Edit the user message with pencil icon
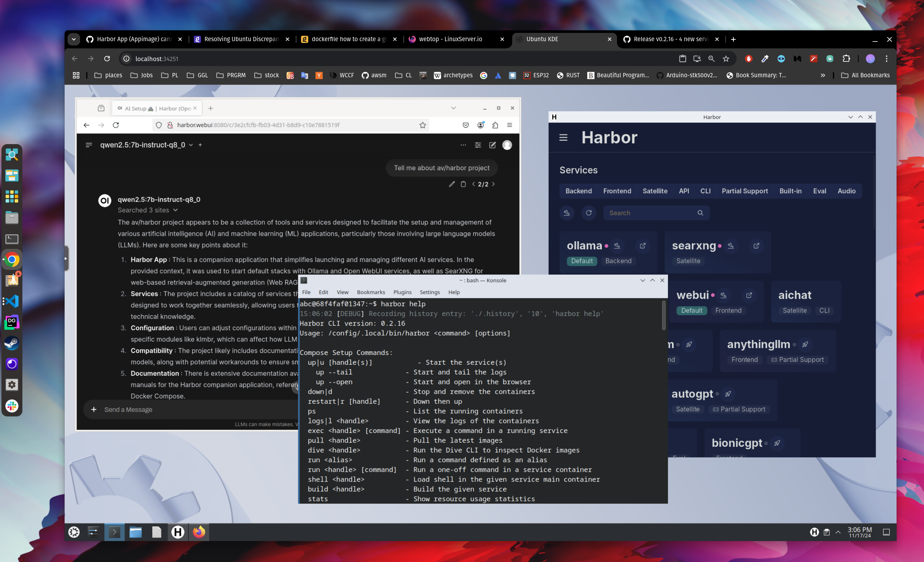The image size is (924, 562). click(x=452, y=184)
